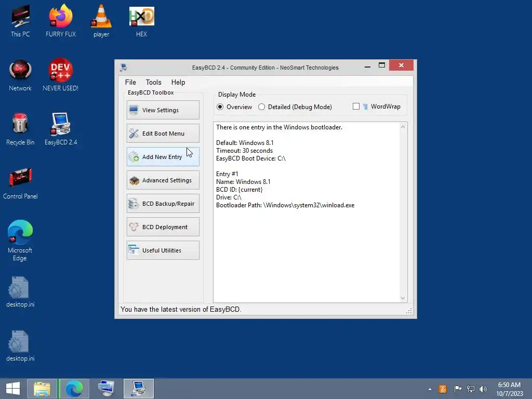Maximize the EasyBCD window

[x=382, y=65]
